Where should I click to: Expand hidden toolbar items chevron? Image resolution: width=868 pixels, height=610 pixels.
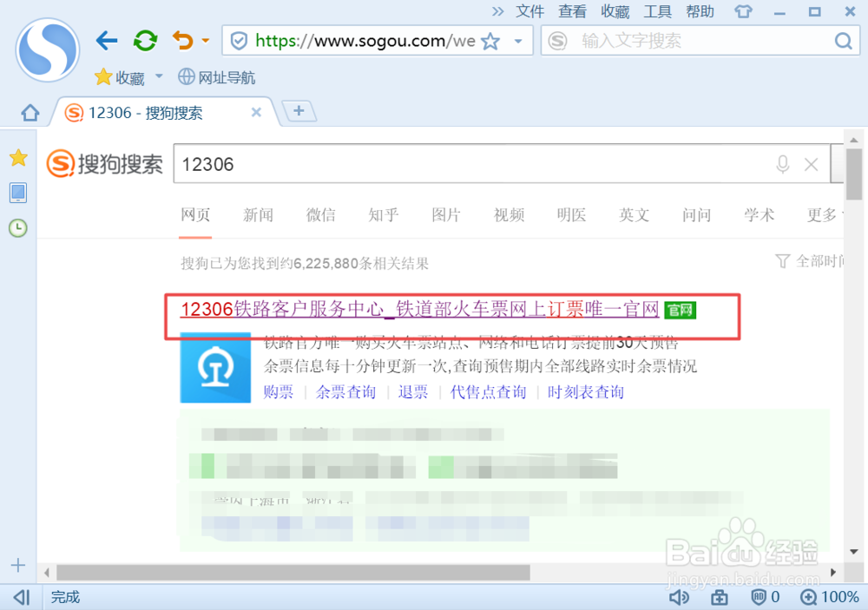(497, 11)
